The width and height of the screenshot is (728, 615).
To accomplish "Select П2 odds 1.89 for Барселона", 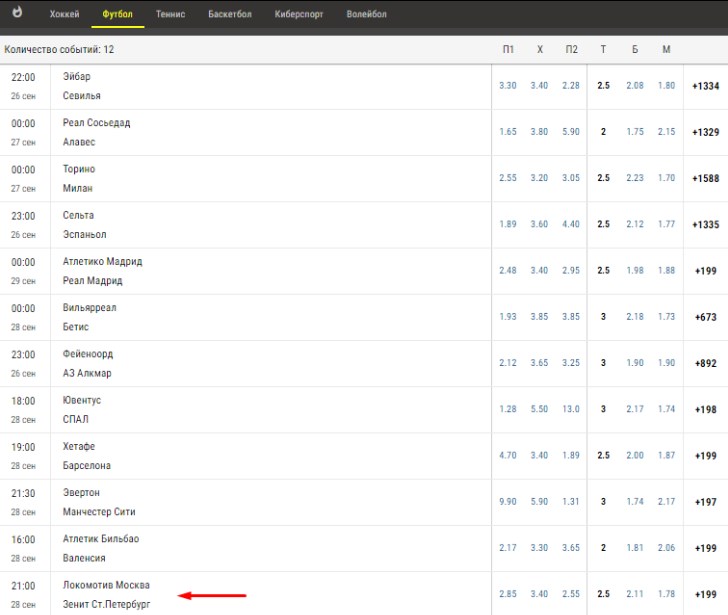I will (571, 455).
